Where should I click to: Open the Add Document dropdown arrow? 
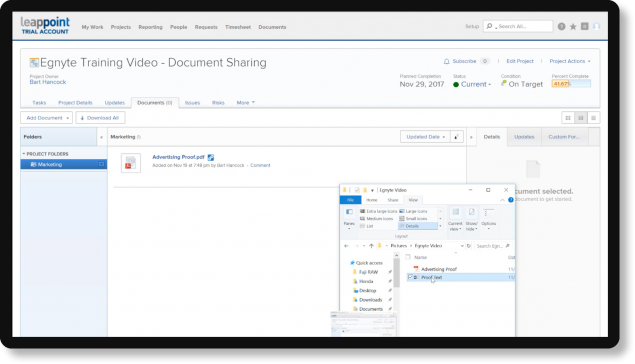click(68, 118)
